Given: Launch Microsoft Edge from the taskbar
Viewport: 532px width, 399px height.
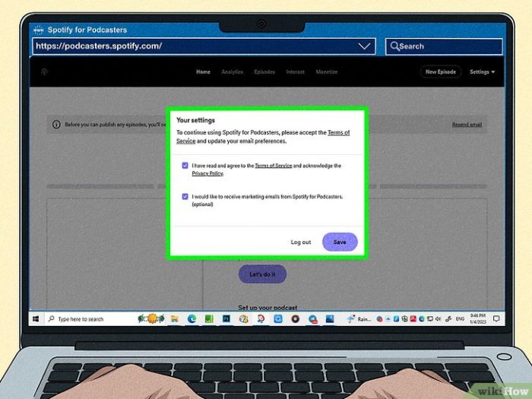Looking at the screenshot, I should [192, 319].
